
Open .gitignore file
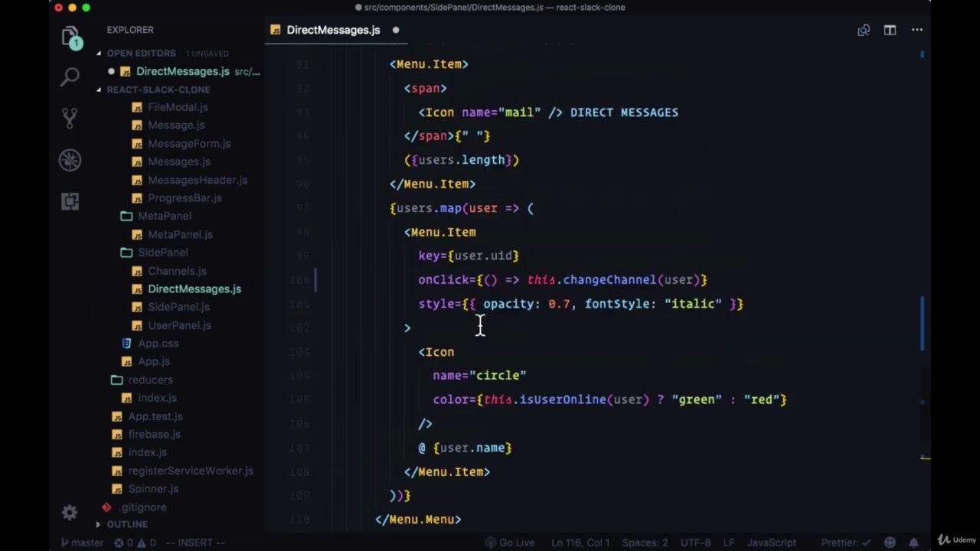(142, 507)
